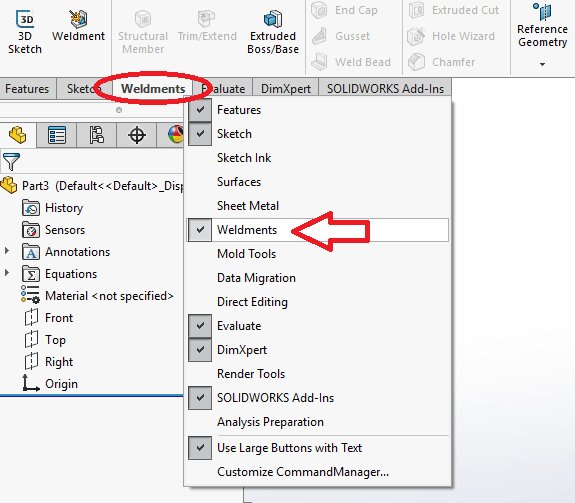The width and height of the screenshot is (575, 503).
Task: Select the Top plane
Action: coord(45,340)
